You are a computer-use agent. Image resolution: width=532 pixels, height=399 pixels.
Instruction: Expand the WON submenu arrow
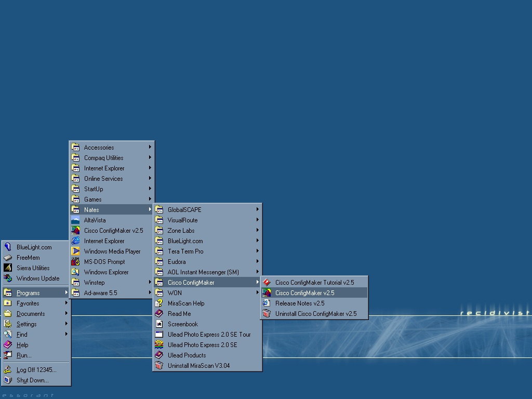[258, 293]
